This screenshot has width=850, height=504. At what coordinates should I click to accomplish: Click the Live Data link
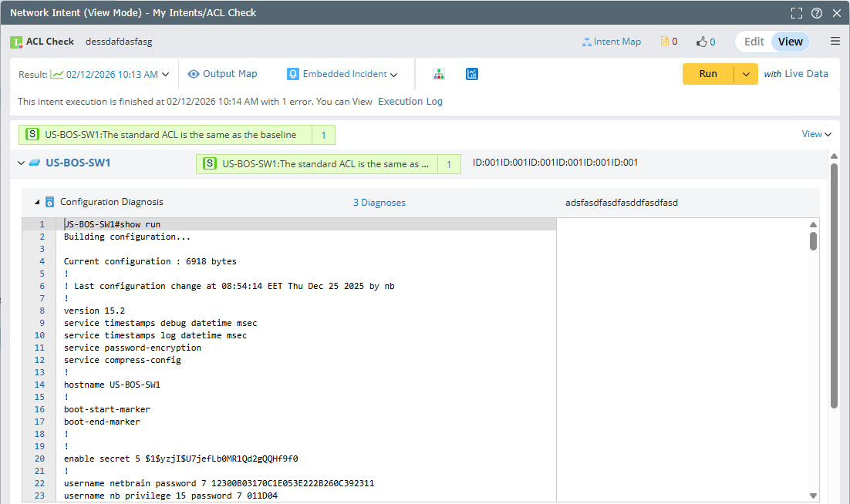(x=806, y=74)
